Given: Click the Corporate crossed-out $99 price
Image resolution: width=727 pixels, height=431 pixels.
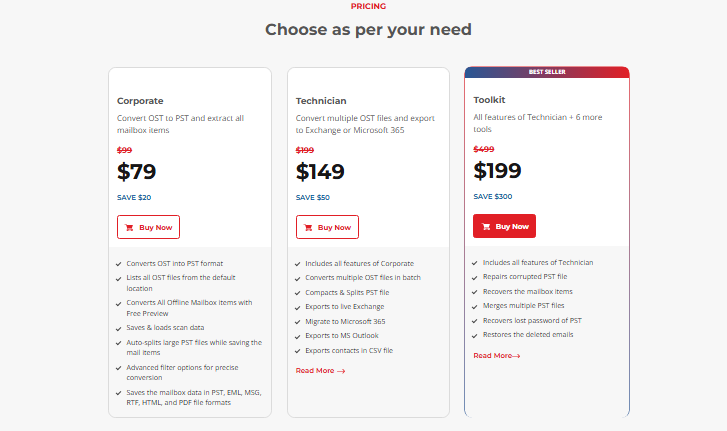Looking at the screenshot, I should [x=125, y=151].
